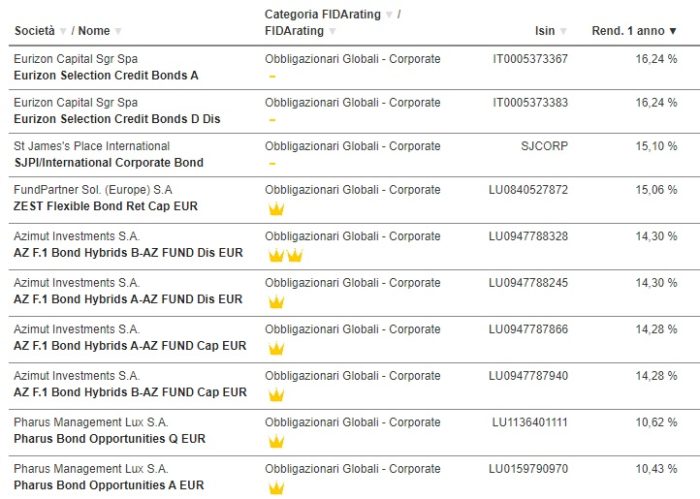This screenshot has height=499, width=700.
Task: Click the 10,62 % return value
Action: [x=656, y=422]
